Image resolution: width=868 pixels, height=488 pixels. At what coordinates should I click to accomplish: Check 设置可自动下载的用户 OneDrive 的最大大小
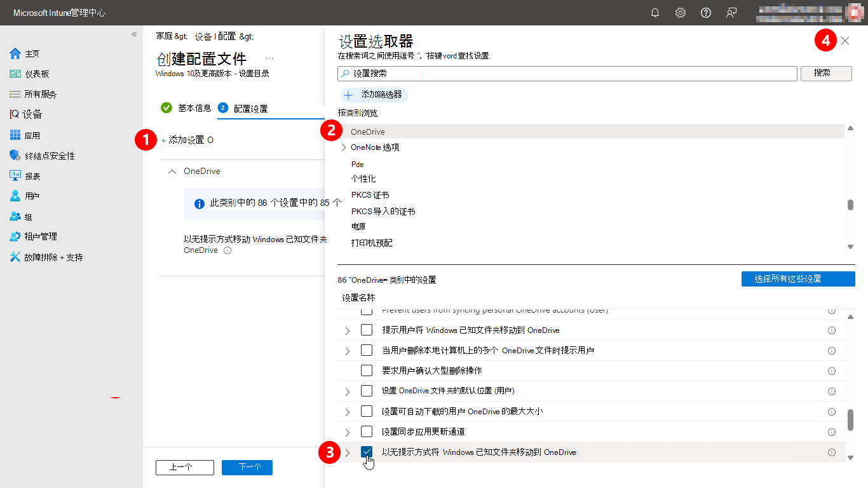click(x=367, y=411)
